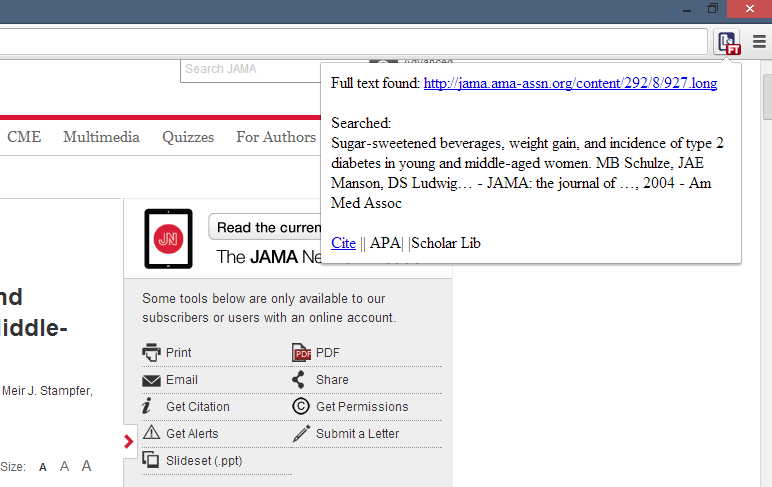Click the Get Alerts label

192,434
